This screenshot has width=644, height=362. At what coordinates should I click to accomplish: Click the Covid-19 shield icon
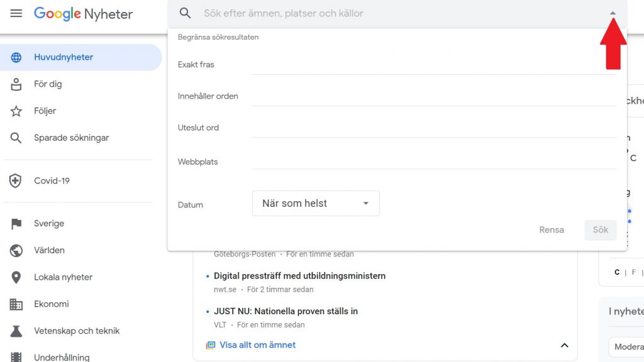coord(16,180)
